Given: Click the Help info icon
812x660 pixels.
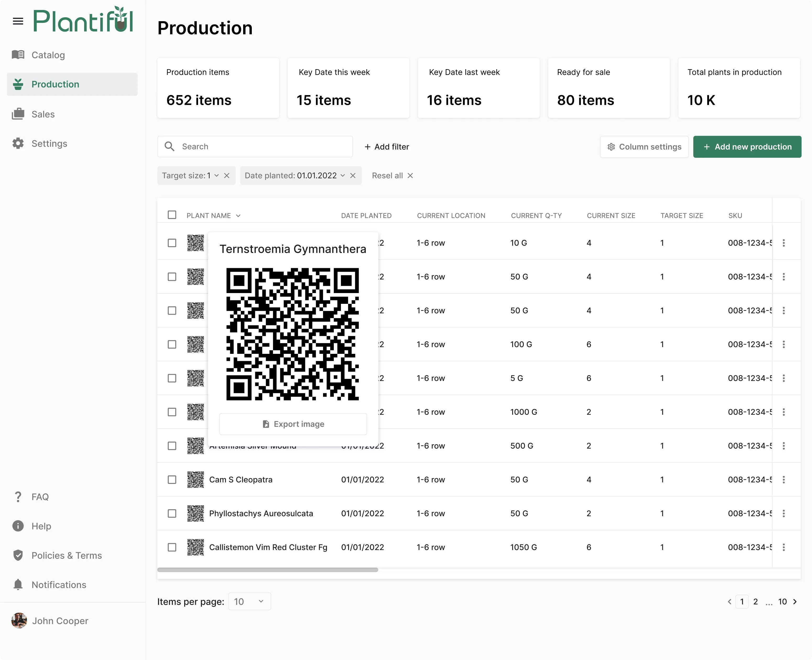Looking at the screenshot, I should [18, 526].
